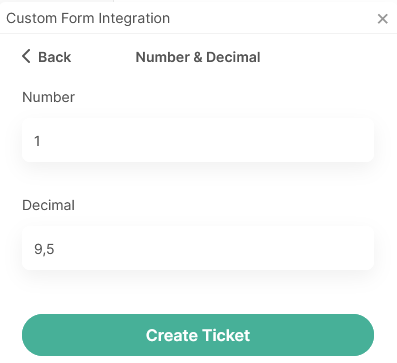Click the Number & Decimal heading
397x363 pixels.
click(198, 57)
